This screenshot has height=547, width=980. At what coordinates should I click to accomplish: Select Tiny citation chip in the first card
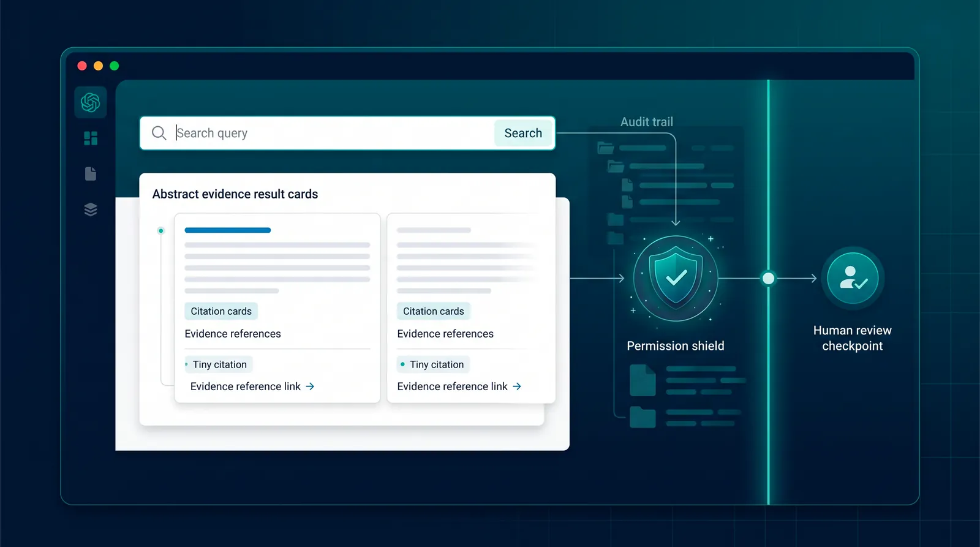219,364
